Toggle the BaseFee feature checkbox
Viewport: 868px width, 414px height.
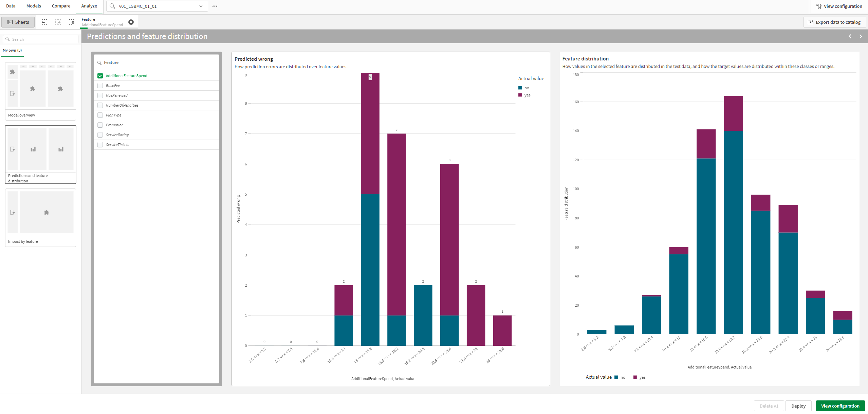click(x=100, y=85)
